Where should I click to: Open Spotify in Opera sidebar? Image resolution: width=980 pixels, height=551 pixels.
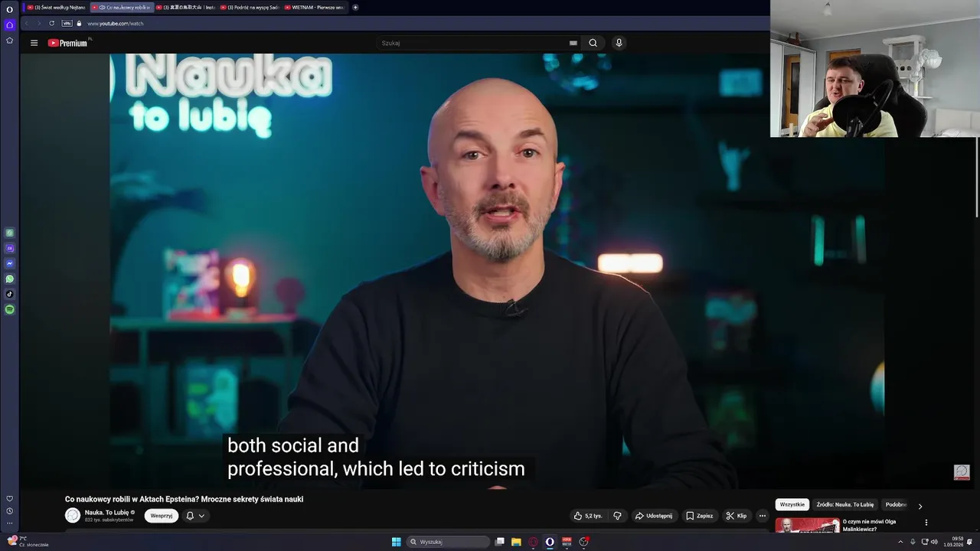[9, 309]
